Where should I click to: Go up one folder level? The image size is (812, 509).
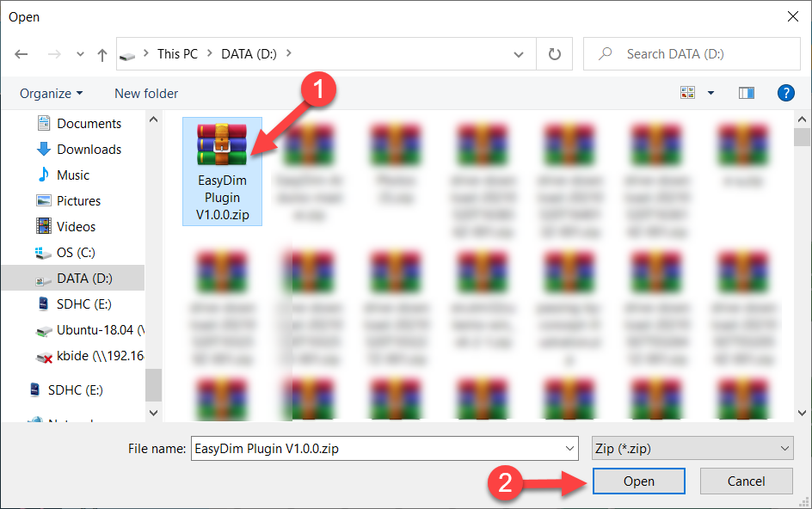(102, 54)
